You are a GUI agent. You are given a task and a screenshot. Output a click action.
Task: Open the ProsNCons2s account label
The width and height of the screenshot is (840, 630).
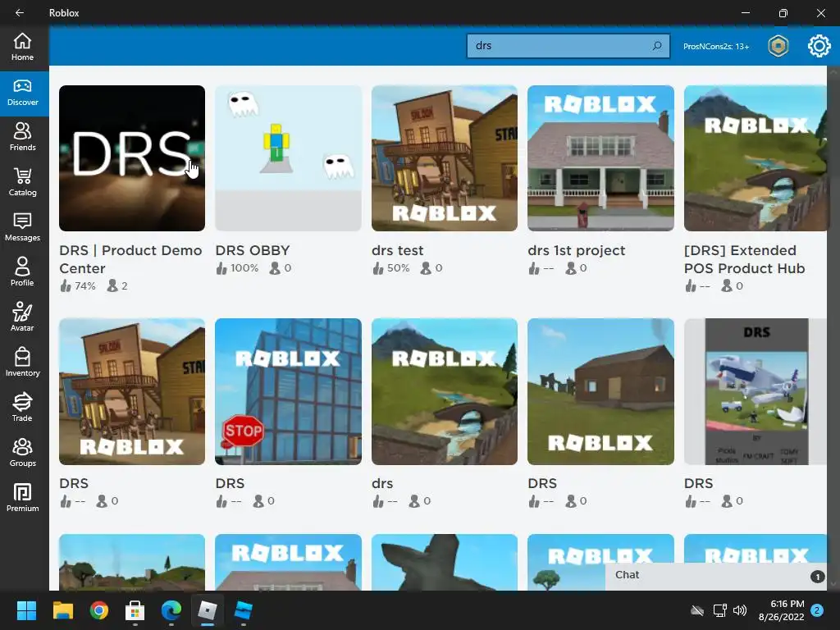click(715, 47)
